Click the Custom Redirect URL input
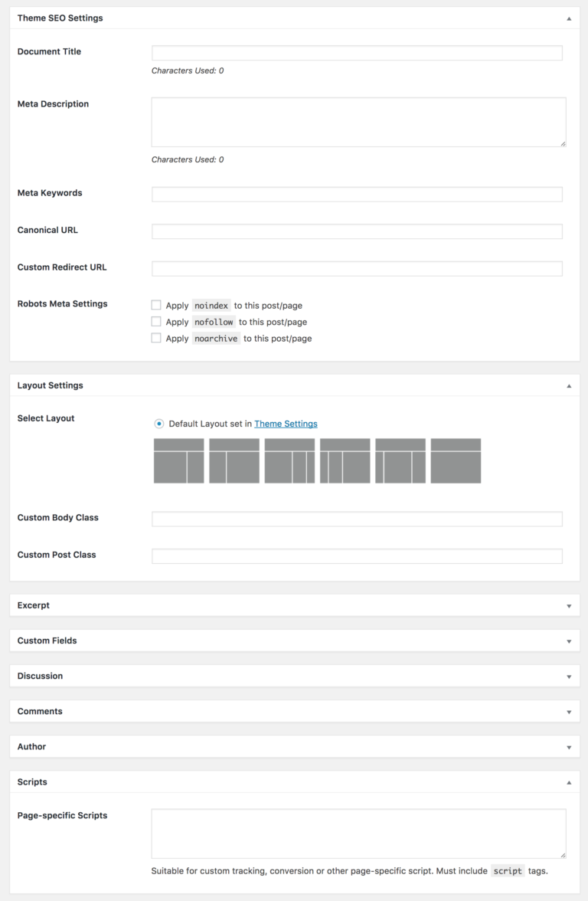 click(357, 268)
